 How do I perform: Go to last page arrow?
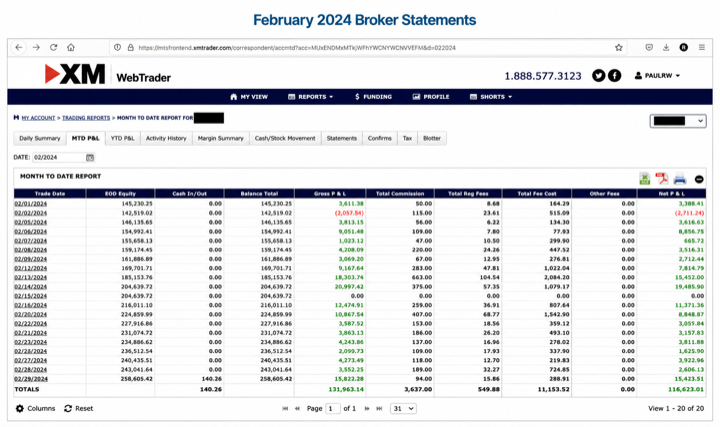click(379, 408)
